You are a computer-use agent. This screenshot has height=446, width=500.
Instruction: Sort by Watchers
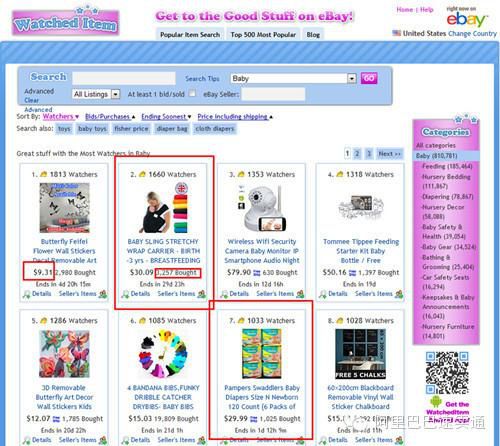pos(61,116)
